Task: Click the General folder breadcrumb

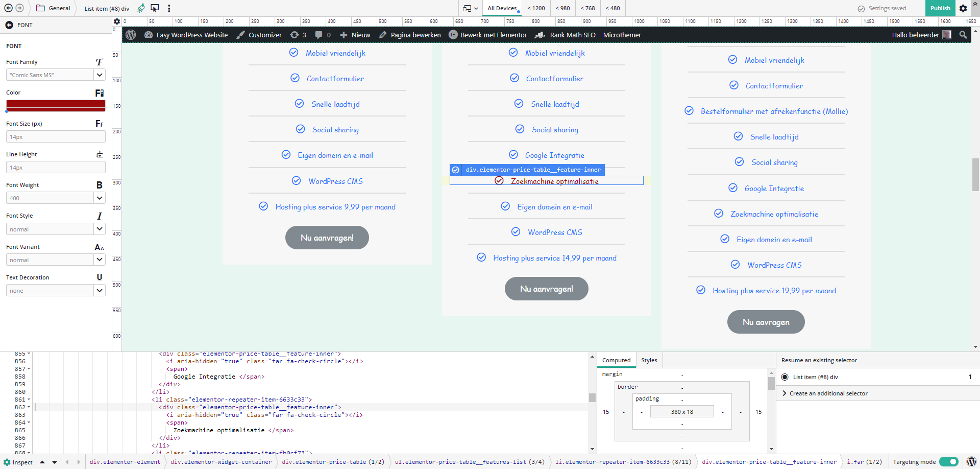Action: point(53,8)
